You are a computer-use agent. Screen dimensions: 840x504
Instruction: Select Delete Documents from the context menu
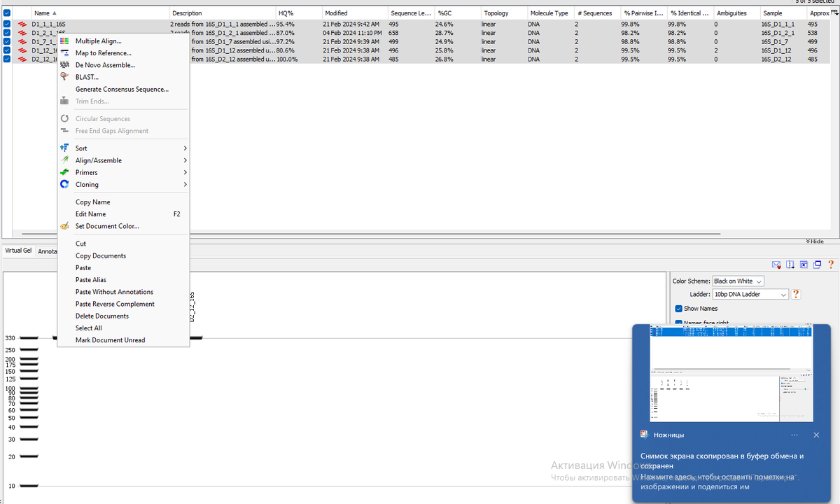coord(123,316)
